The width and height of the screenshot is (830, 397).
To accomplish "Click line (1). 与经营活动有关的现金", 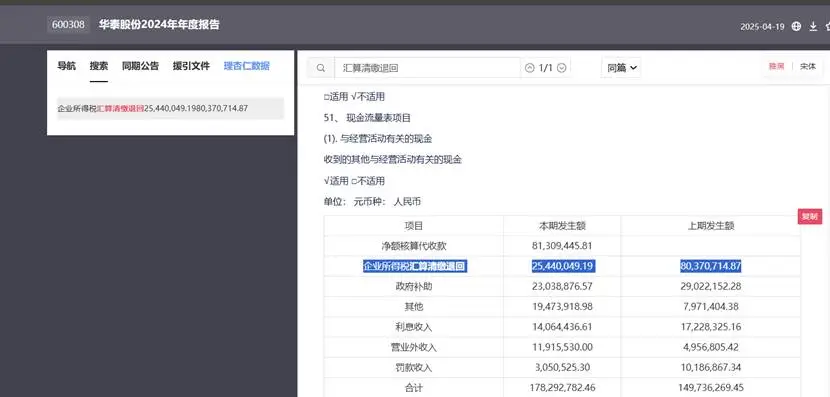I will click(378, 139).
